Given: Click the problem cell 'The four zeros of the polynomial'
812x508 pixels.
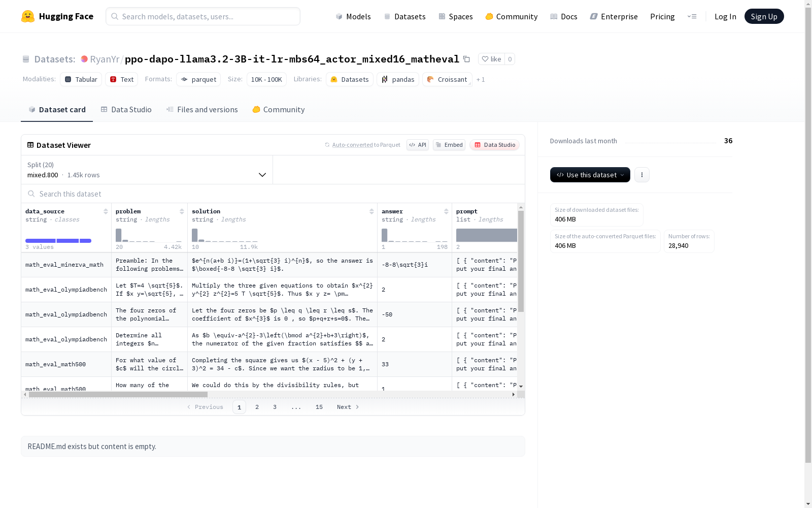Looking at the screenshot, I should tap(149, 314).
